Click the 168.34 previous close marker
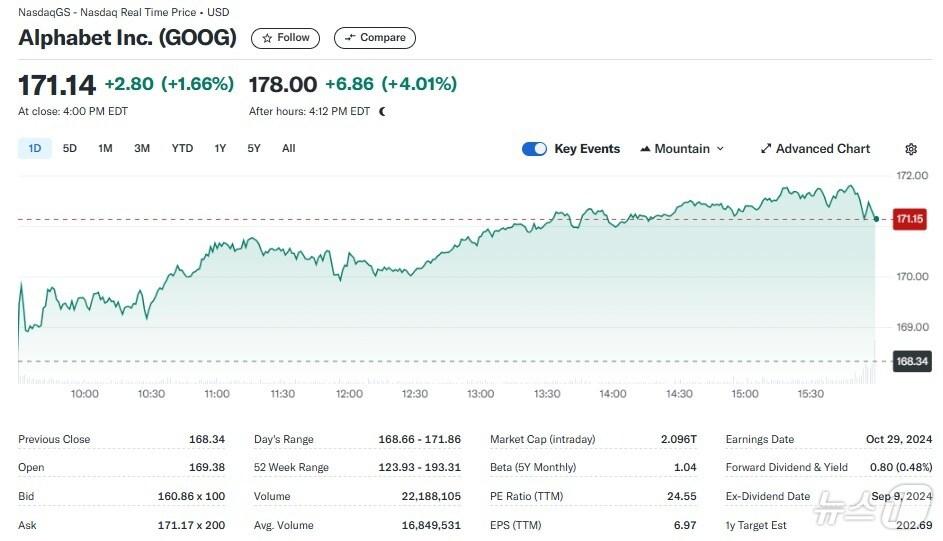 pyautogui.click(x=911, y=361)
